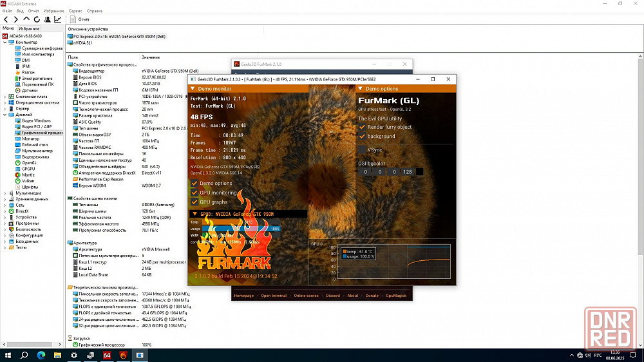Screen dimensions: 644x362
Task: Select PCI Express GTX 950M device entry
Action: point(119,37)
